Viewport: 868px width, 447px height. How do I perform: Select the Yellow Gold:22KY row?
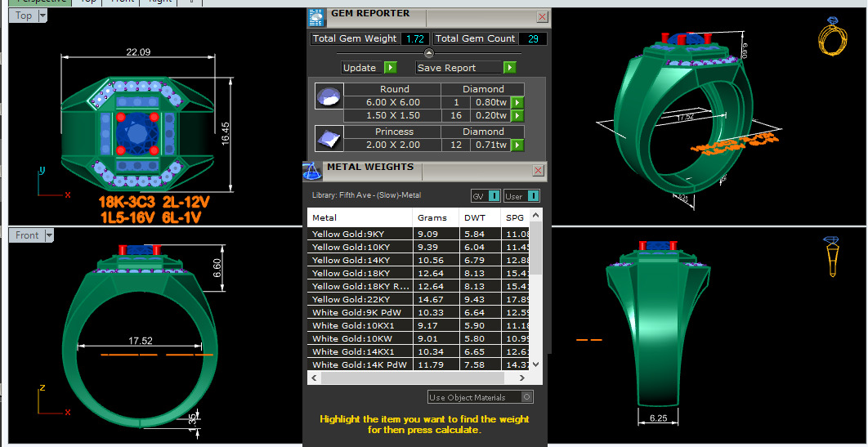(418, 299)
